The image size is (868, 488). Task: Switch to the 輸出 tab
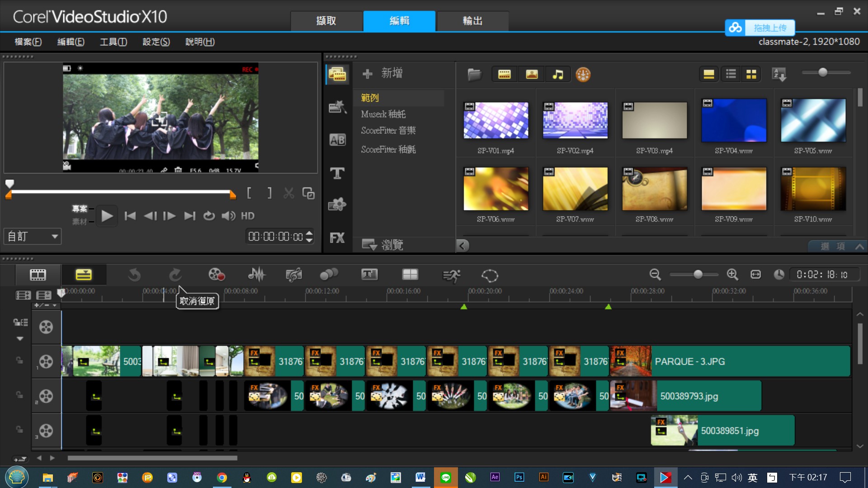click(x=472, y=21)
